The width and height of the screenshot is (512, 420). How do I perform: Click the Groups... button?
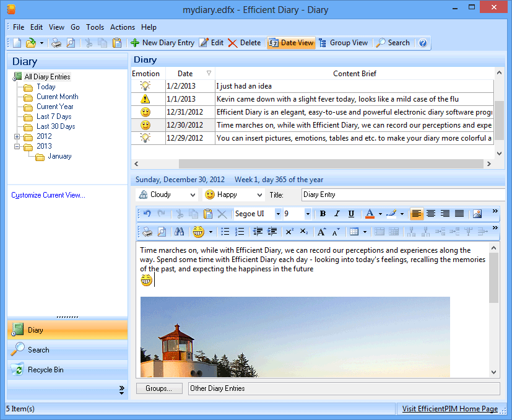pyautogui.click(x=159, y=388)
